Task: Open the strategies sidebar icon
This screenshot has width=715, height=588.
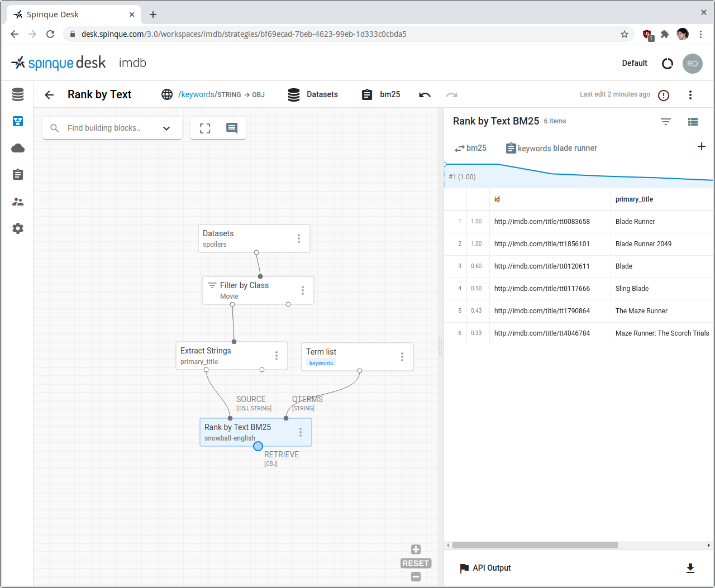Action: tap(18, 121)
